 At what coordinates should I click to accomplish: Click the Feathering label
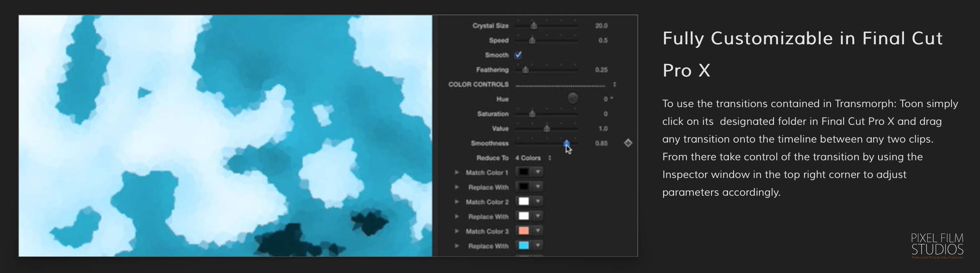pos(492,70)
